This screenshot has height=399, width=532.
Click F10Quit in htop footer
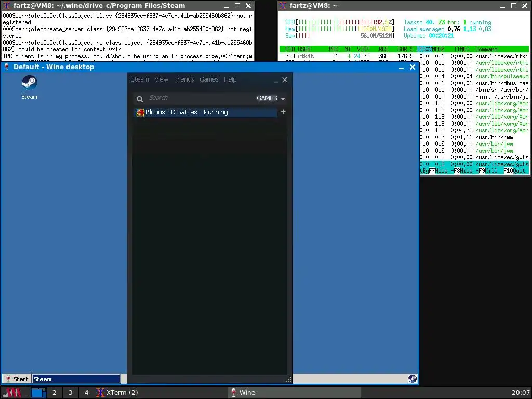pyautogui.click(x=514, y=171)
